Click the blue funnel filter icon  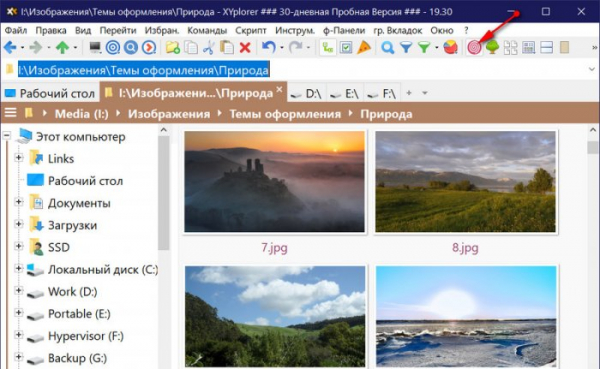pyautogui.click(x=406, y=47)
